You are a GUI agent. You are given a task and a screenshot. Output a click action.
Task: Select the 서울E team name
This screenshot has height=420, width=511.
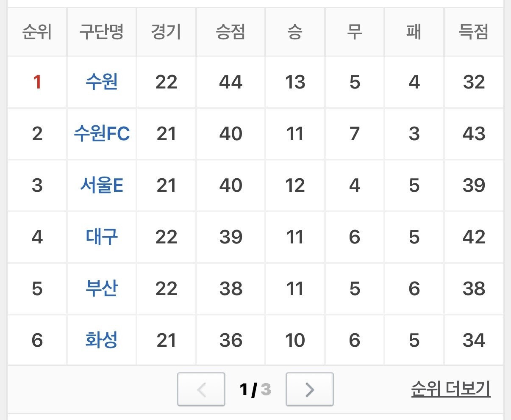(102, 185)
